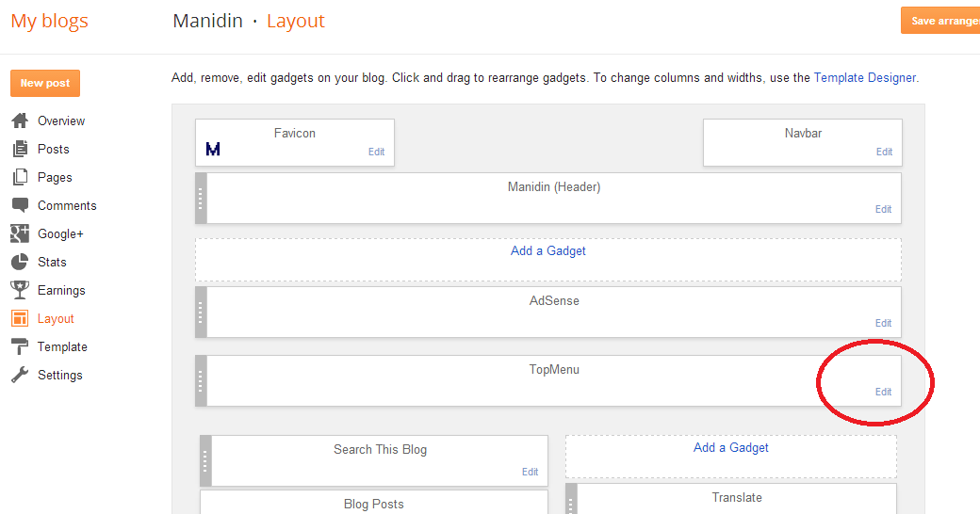Edit the AdSense gadget
The width and height of the screenshot is (980, 514).
coord(883,323)
